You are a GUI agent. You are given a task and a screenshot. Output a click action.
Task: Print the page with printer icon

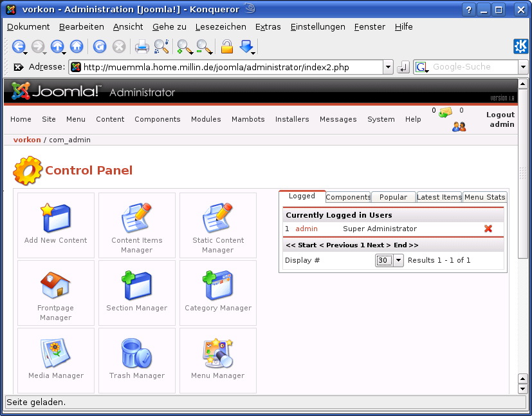pyautogui.click(x=142, y=46)
